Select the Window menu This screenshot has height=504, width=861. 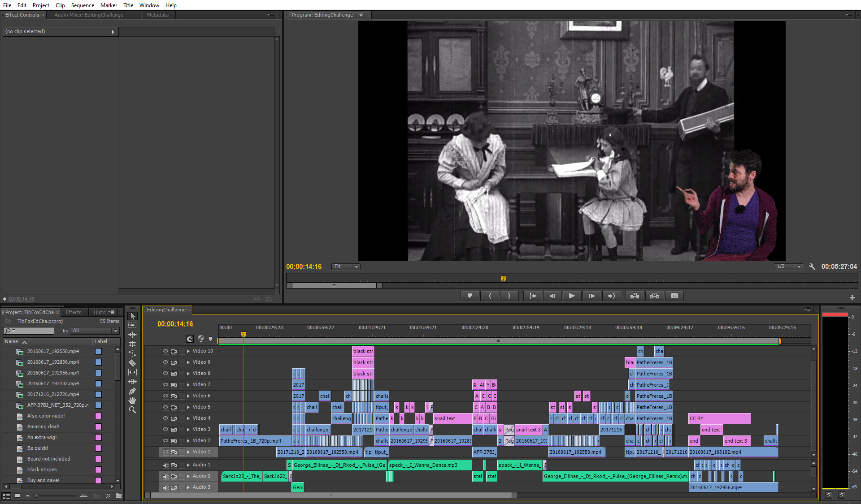coord(149,5)
